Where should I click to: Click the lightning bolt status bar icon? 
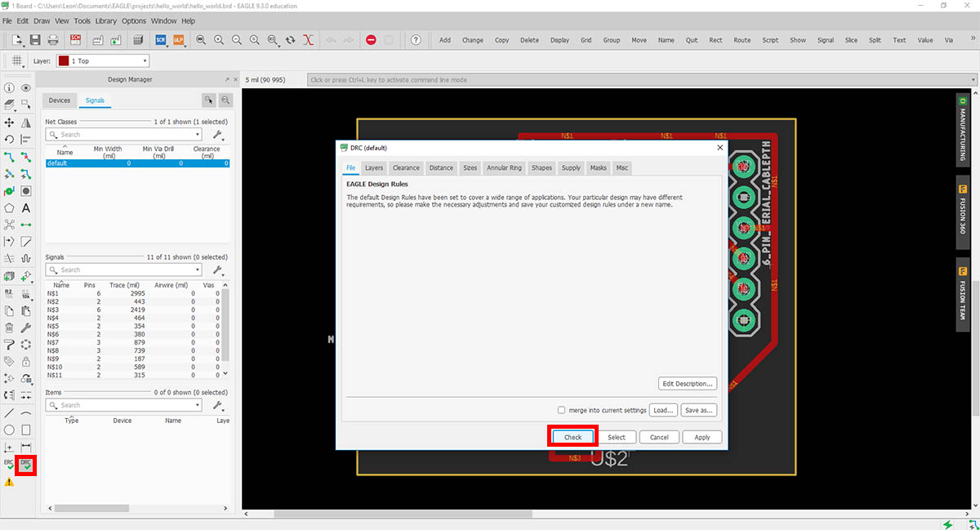(x=947, y=523)
